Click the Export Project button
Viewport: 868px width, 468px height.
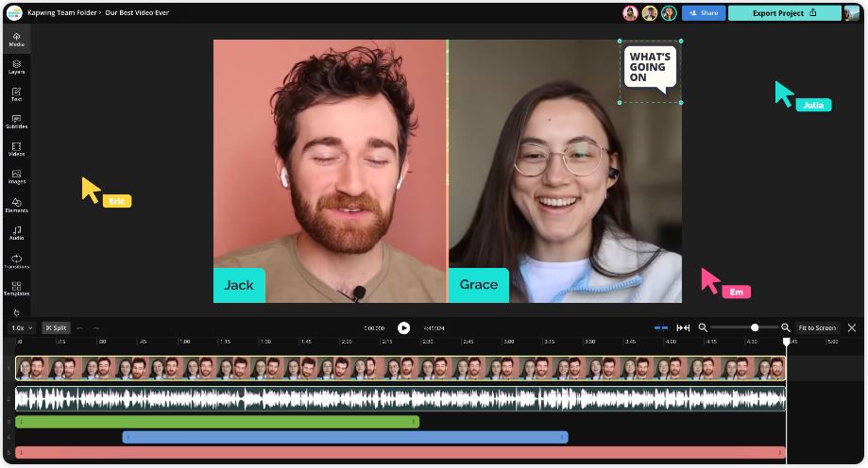(784, 13)
